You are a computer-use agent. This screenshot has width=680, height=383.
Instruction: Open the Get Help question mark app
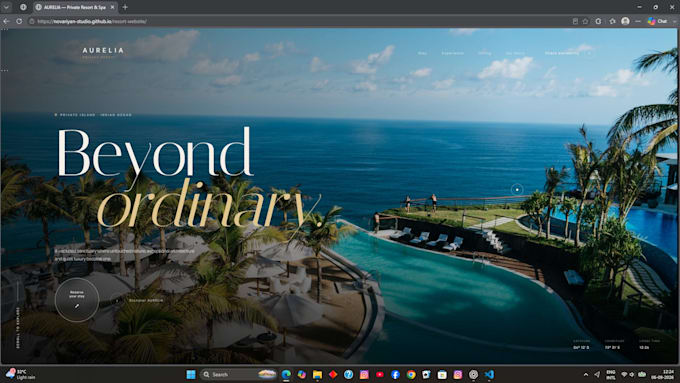click(348, 374)
